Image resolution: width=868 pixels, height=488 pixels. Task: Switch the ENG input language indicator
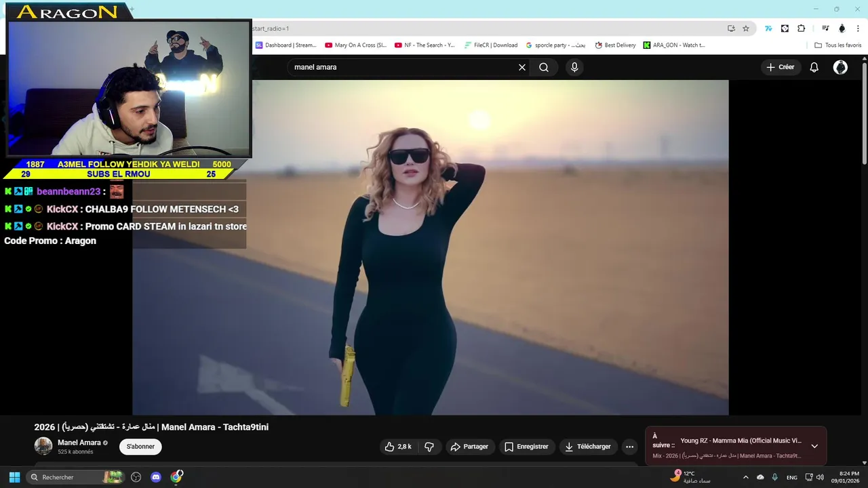[792, 477]
